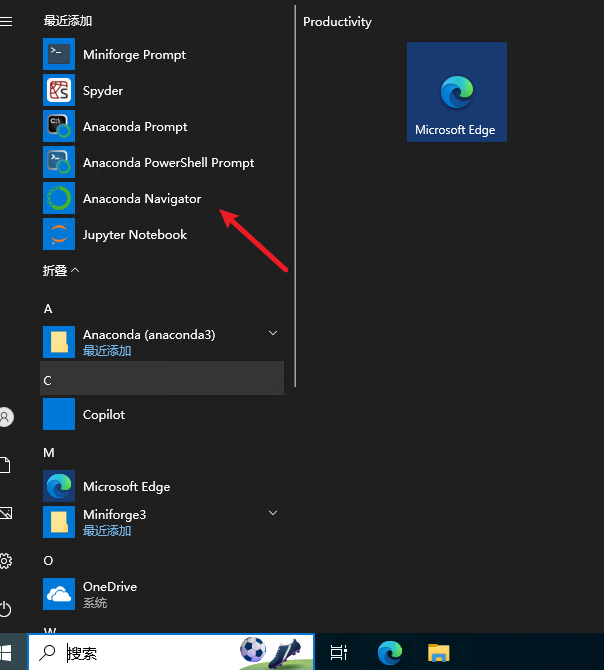Click the Power icon in sidebar
Screen dimensions: 604x670
5,608
